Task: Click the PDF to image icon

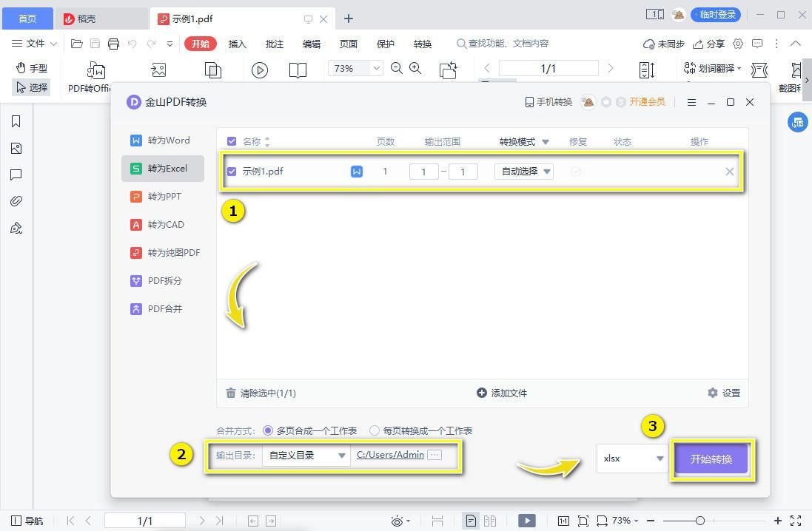Action: [x=158, y=70]
